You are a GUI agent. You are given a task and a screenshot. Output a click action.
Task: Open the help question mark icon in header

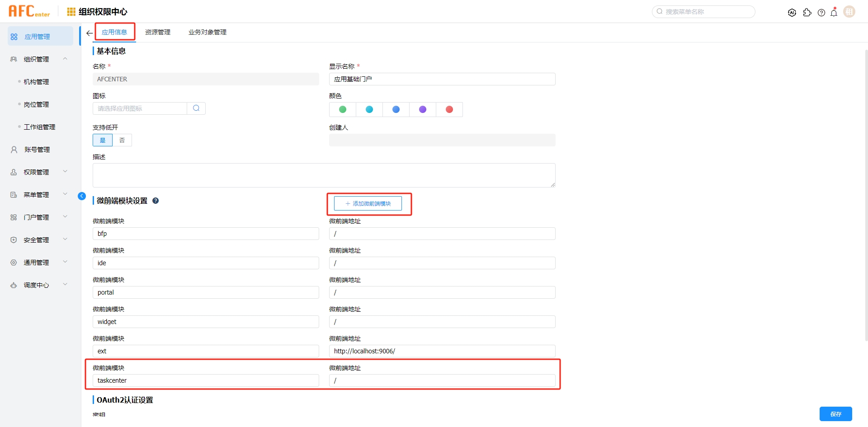[x=821, y=13]
